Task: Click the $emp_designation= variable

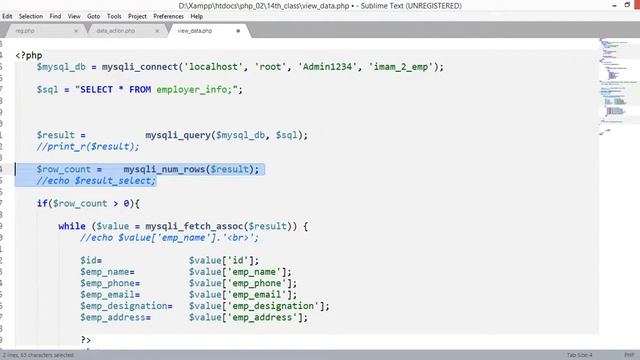Action: (x=126, y=306)
